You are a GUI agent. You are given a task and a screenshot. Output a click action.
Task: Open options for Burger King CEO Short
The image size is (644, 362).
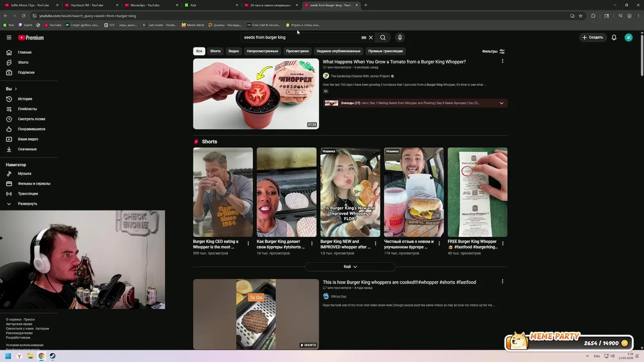pos(248,243)
